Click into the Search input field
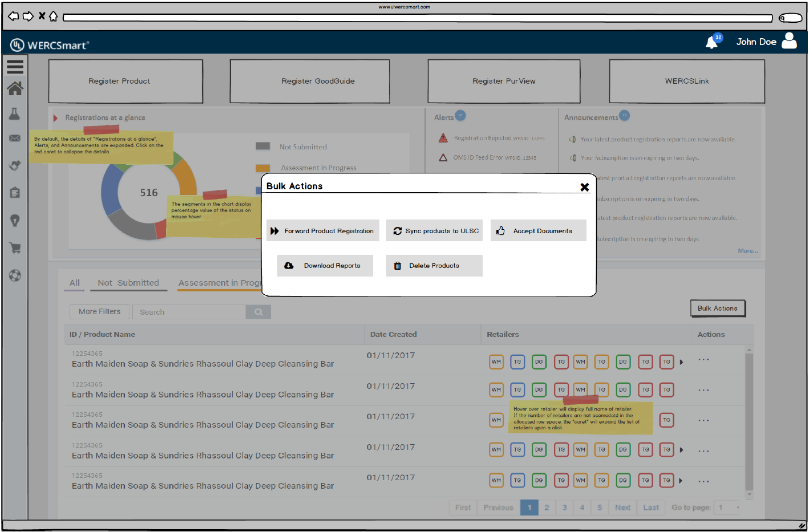Screen dimensions: 809x532 click(189, 312)
